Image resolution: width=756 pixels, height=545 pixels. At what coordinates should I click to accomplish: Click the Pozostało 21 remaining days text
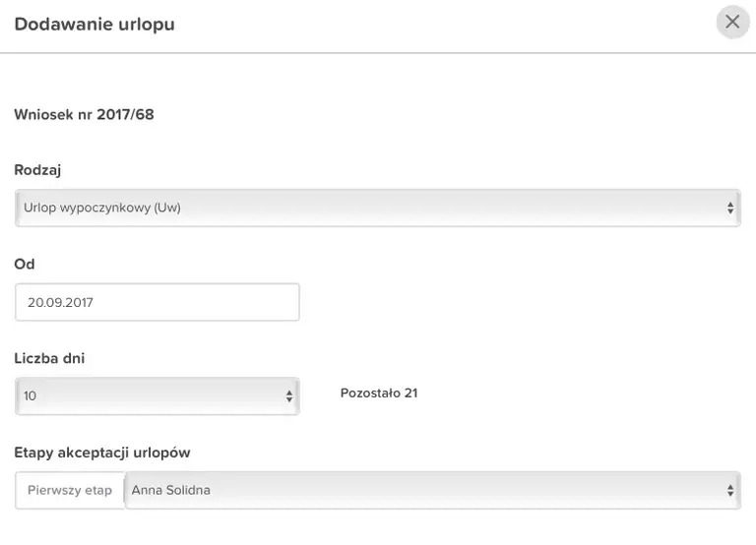point(379,394)
